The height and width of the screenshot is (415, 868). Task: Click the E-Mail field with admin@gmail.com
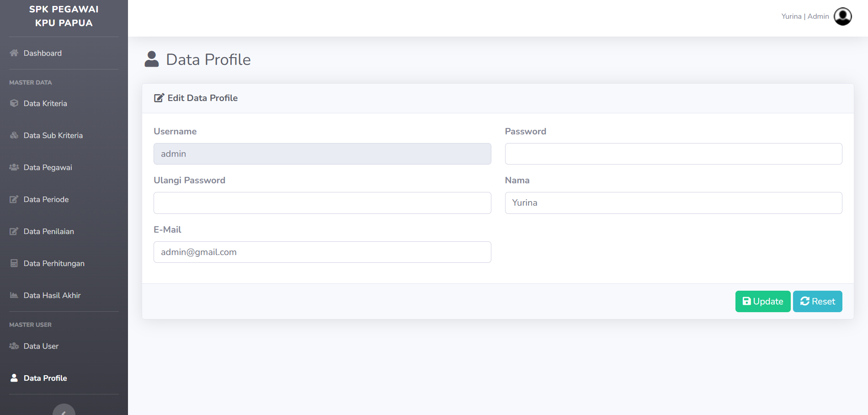coord(322,252)
